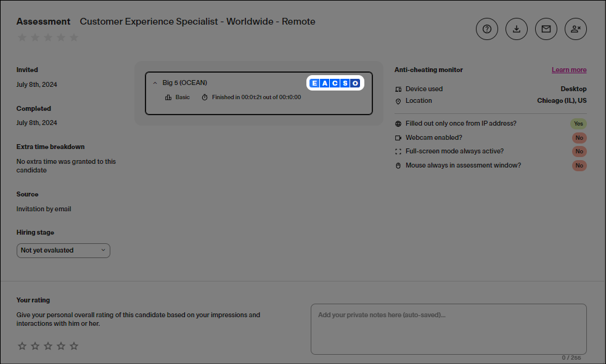Click the full-screen mode brackets icon
Image resolution: width=606 pixels, height=364 pixels.
[x=398, y=152]
